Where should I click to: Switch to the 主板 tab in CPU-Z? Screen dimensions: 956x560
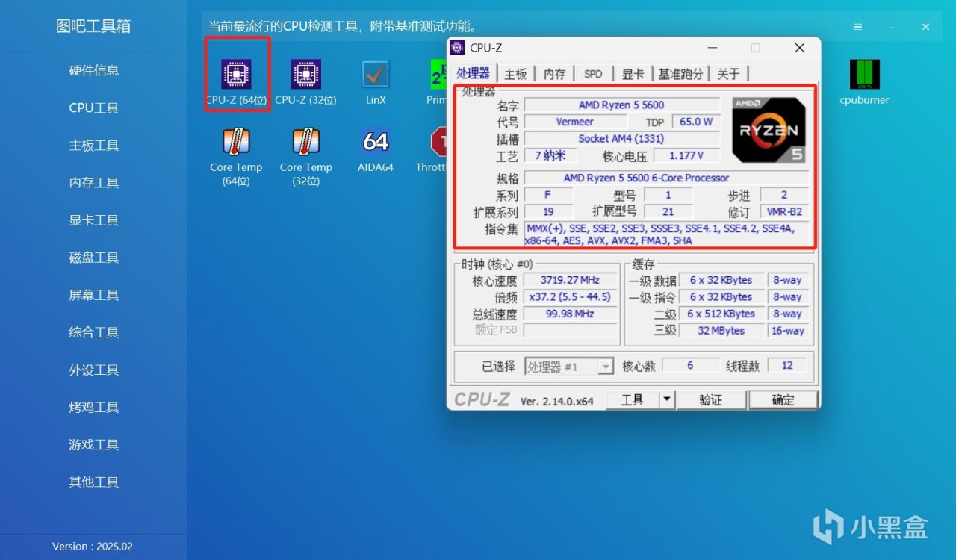(515, 73)
